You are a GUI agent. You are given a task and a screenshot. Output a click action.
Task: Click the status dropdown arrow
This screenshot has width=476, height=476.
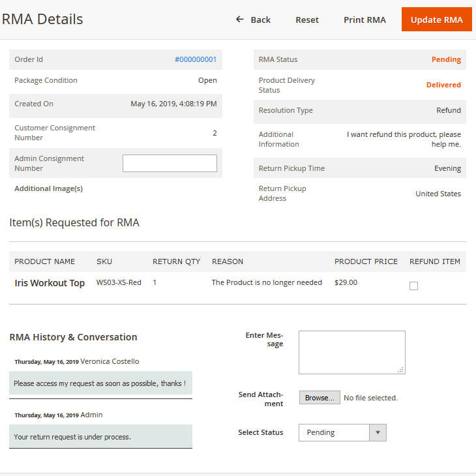point(378,432)
